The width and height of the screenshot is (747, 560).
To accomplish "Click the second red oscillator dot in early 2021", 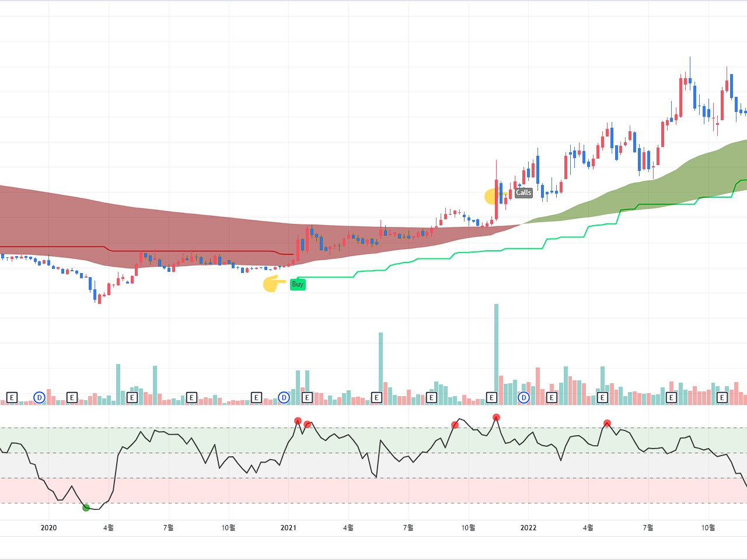I will pos(307,424).
